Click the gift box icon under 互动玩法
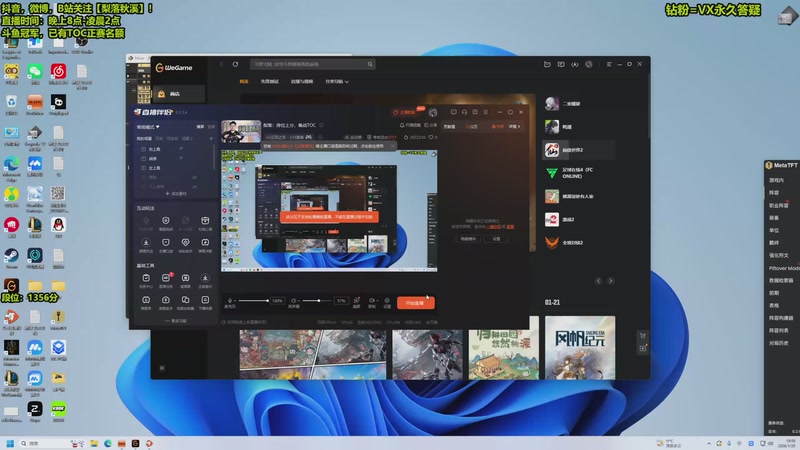 tap(205, 220)
